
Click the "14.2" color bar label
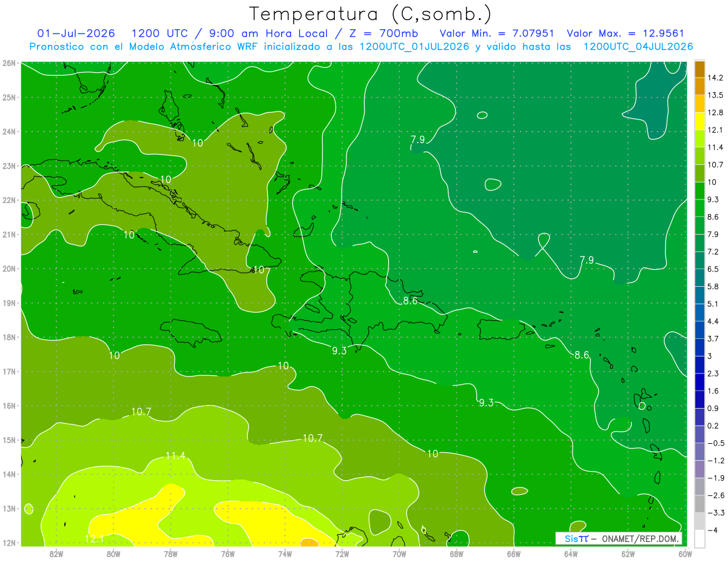[x=715, y=78]
